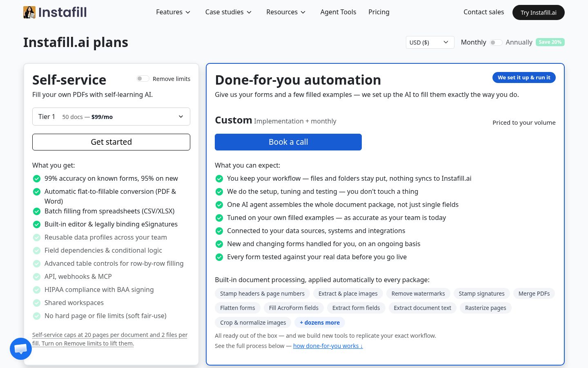This screenshot has width=588, height=368.
Task: Click the Flatten forms chip
Action: point(238,308)
